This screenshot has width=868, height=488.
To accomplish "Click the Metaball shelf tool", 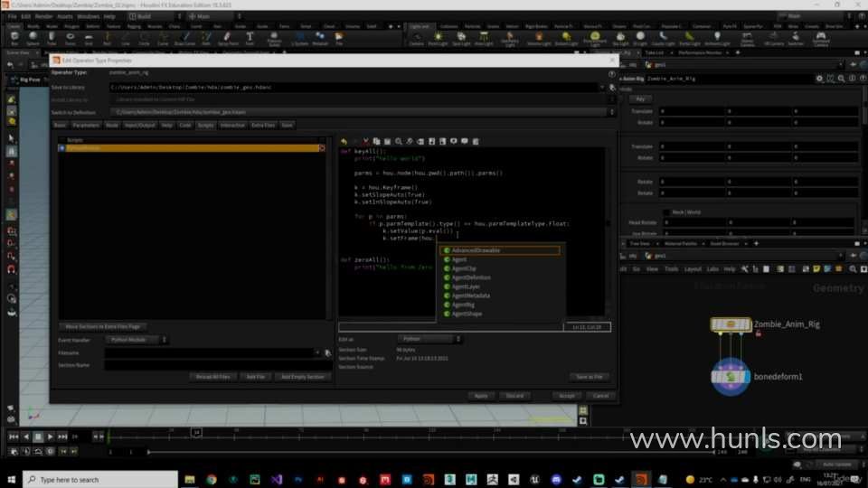I will point(320,38).
